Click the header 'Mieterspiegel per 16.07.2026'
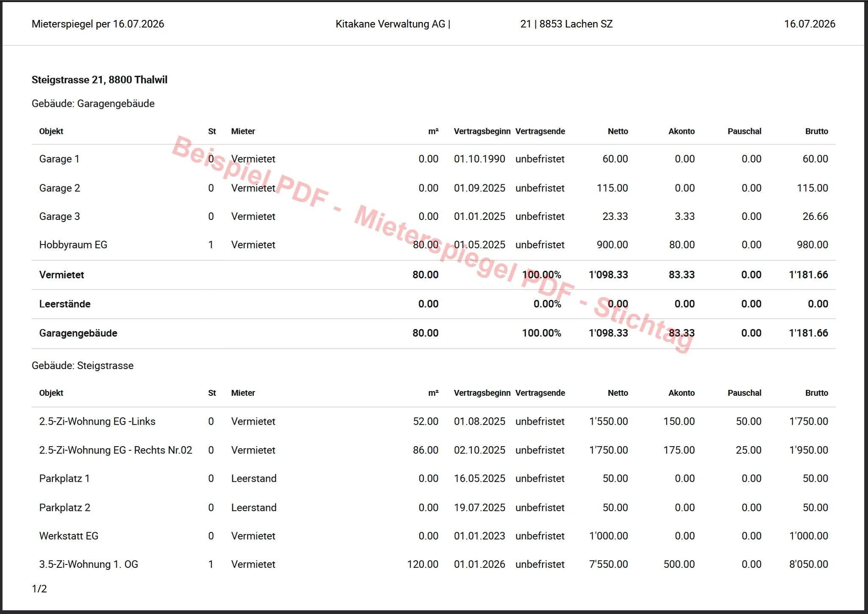 pyautogui.click(x=98, y=24)
